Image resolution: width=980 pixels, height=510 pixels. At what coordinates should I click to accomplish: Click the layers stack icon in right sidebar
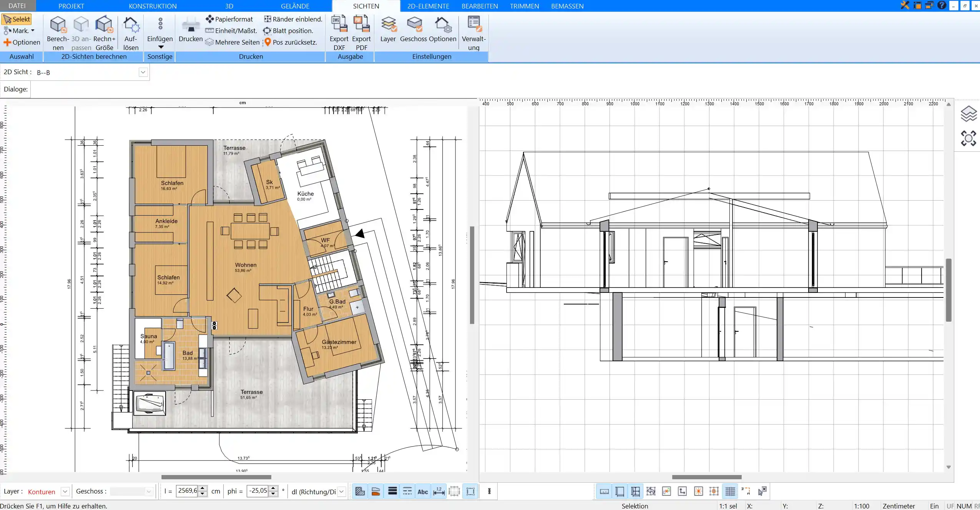coord(968,114)
